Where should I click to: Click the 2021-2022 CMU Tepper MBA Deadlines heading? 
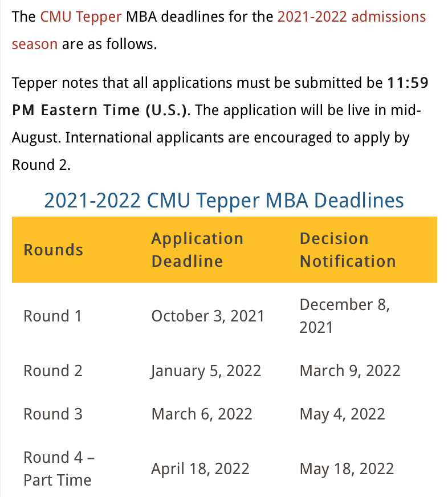[x=224, y=201]
